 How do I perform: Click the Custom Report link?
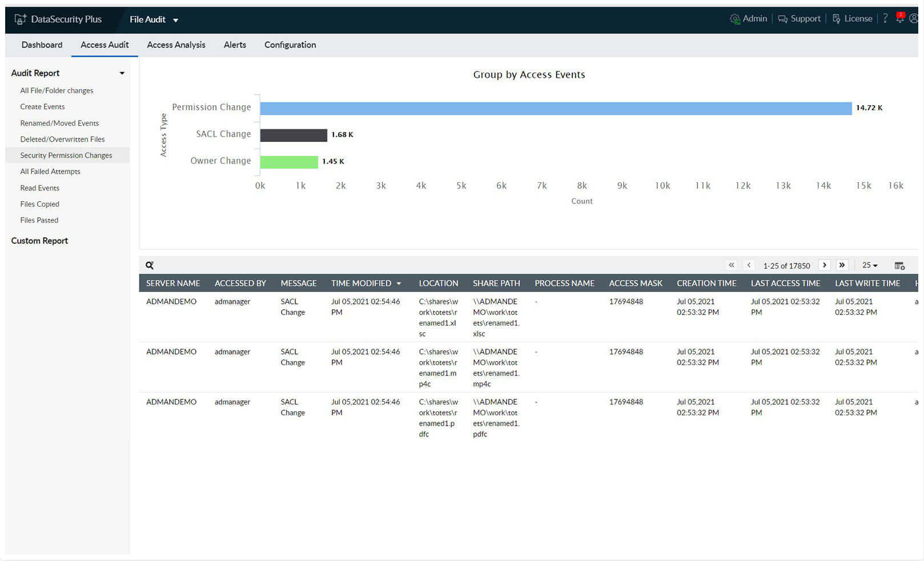(39, 241)
